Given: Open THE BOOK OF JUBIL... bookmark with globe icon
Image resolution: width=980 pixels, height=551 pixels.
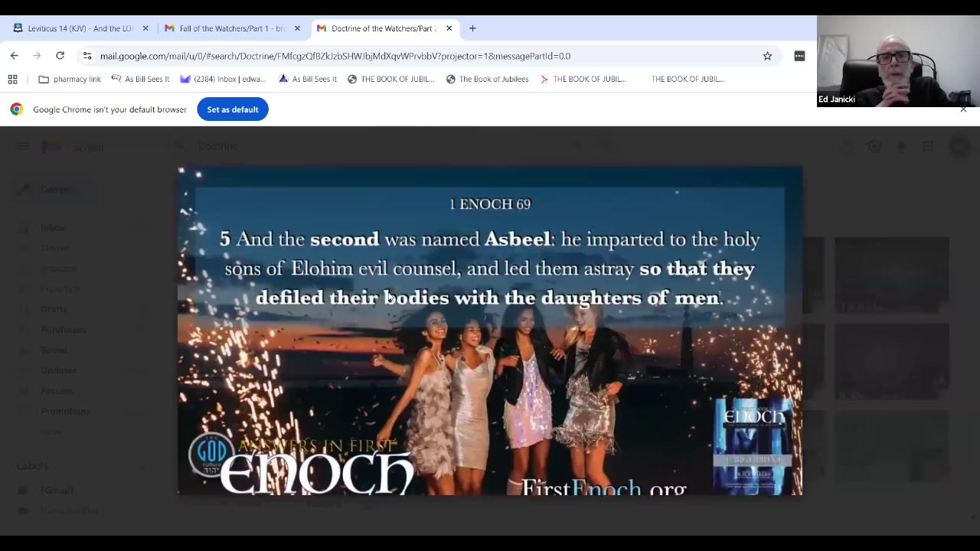Looking at the screenshot, I should tap(390, 79).
